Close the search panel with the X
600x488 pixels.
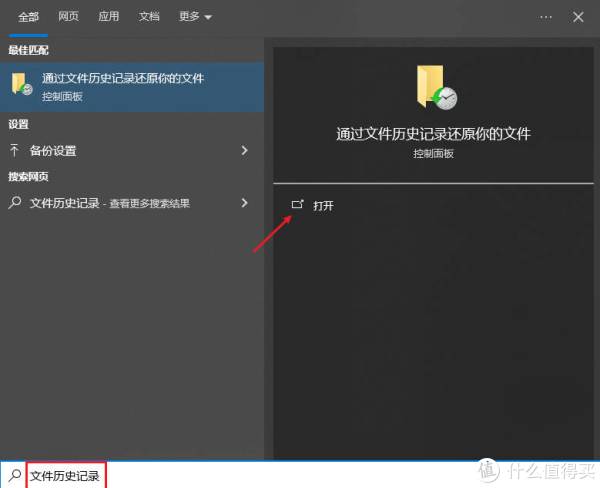(578, 17)
